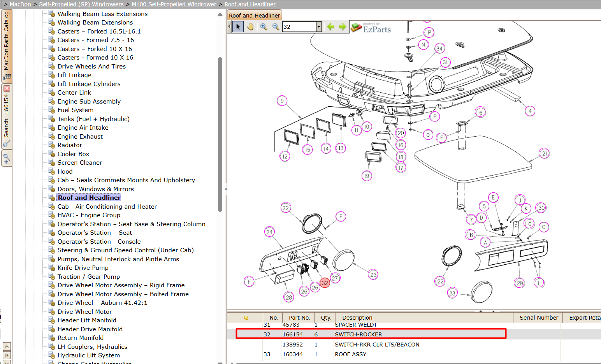
Task: Switch to MacDon Parts Catalog side tab
Action: tap(7, 46)
